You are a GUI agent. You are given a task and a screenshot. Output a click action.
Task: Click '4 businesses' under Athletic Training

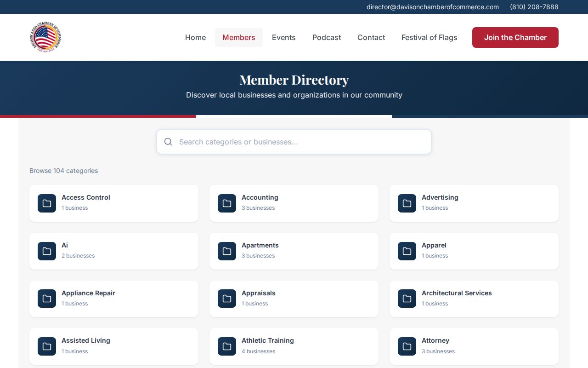259,351
